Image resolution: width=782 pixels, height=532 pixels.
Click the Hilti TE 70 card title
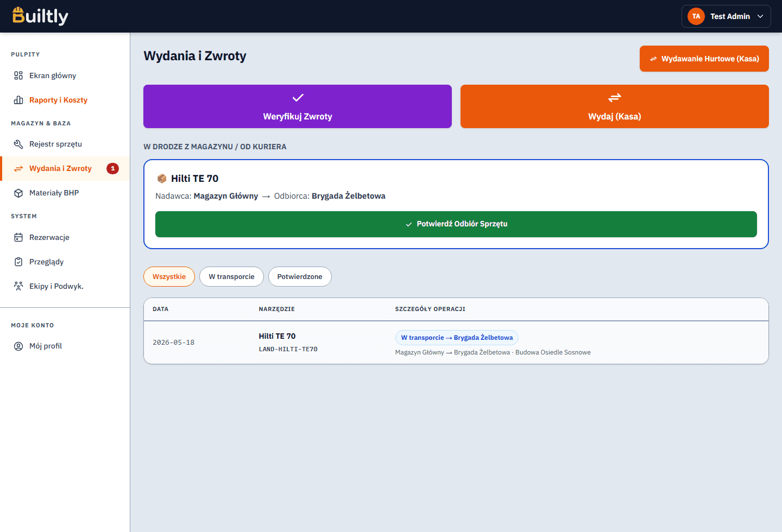pyautogui.click(x=195, y=179)
